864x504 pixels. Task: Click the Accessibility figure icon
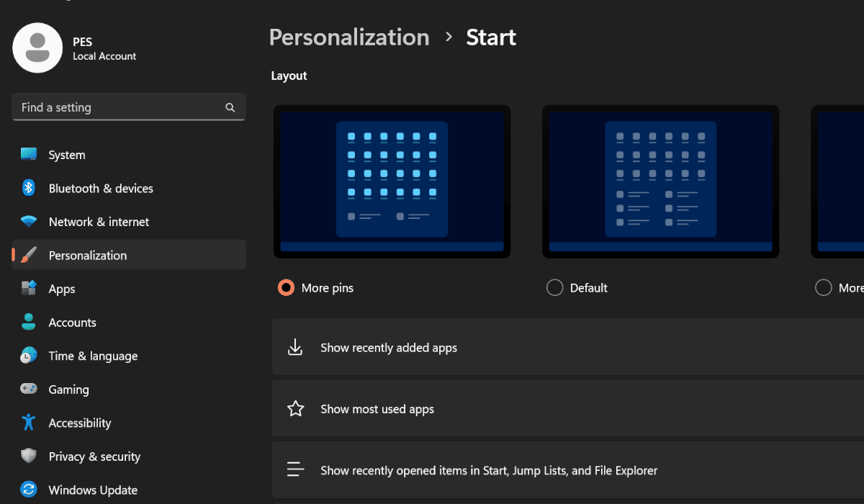(29, 423)
